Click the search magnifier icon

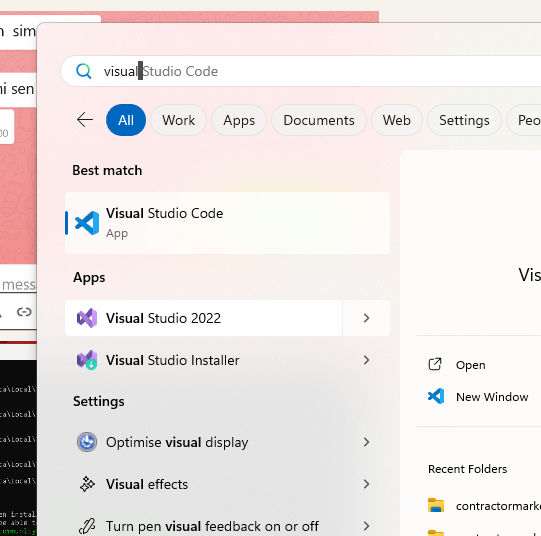click(83, 71)
